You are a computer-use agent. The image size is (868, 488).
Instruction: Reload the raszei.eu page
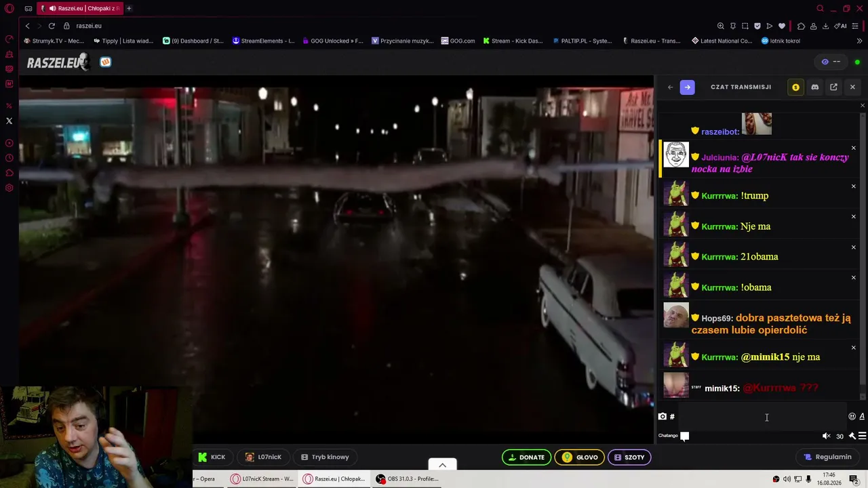pyautogui.click(x=52, y=26)
